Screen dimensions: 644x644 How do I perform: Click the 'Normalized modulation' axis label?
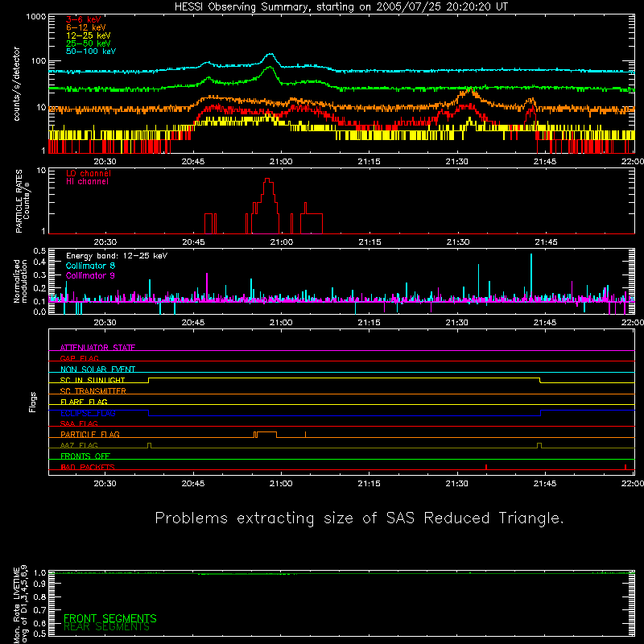(21, 281)
